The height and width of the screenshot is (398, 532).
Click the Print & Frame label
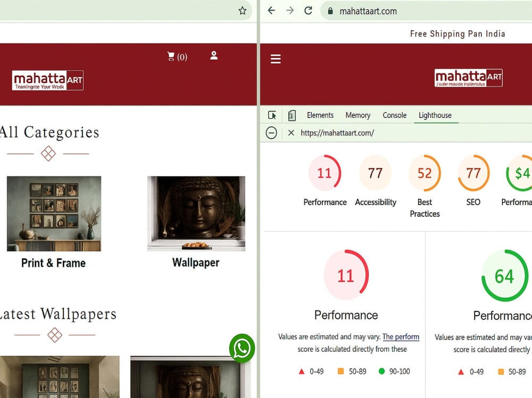[x=53, y=262]
